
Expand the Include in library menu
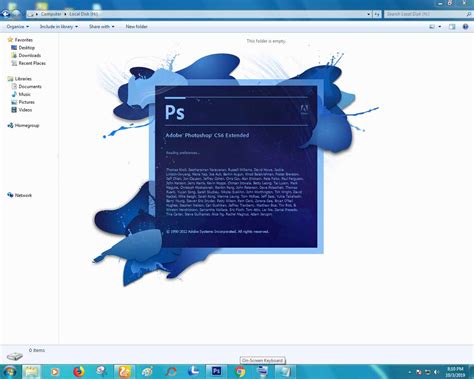pyautogui.click(x=59, y=27)
